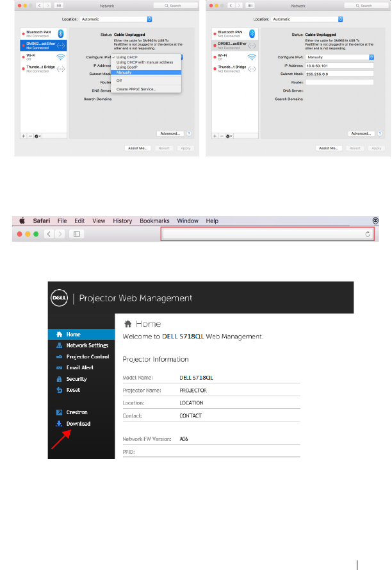Choose Using DHCP from the dropdown list
This screenshot has width=392, height=570.
(146, 57)
